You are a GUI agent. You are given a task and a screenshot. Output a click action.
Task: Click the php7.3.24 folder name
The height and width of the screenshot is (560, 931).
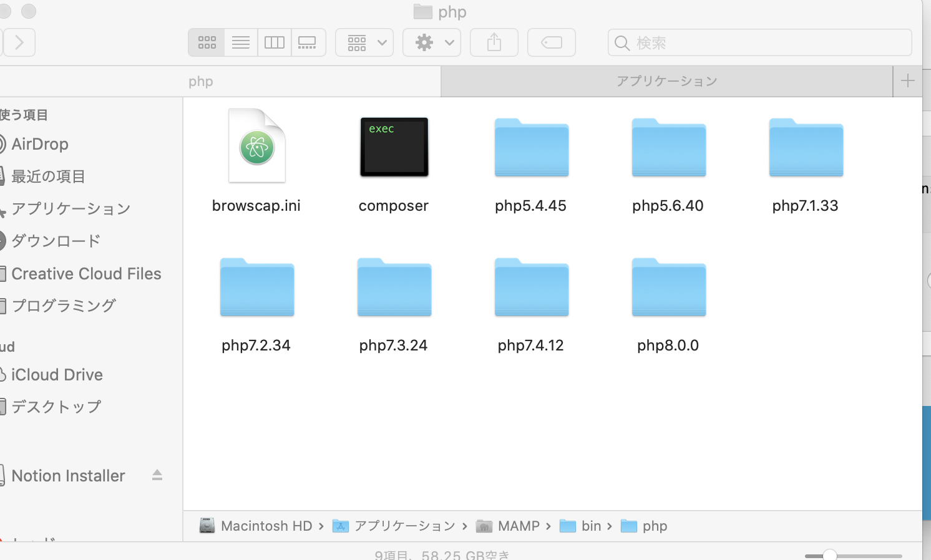click(394, 345)
